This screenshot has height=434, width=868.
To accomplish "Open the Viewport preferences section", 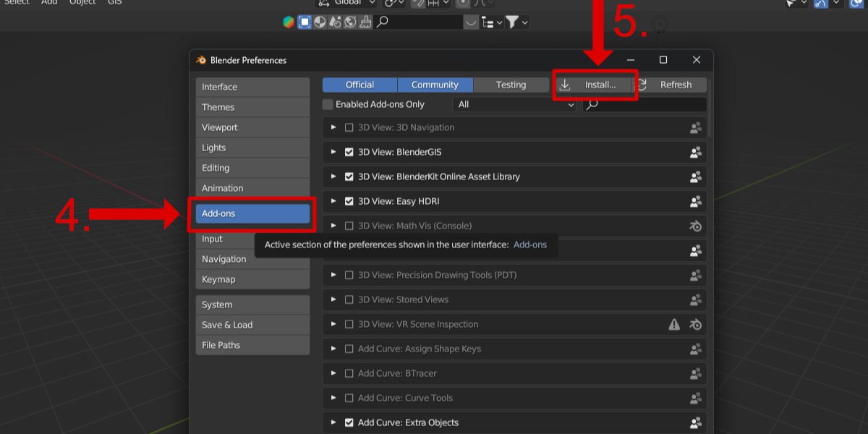I will [252, 127].
